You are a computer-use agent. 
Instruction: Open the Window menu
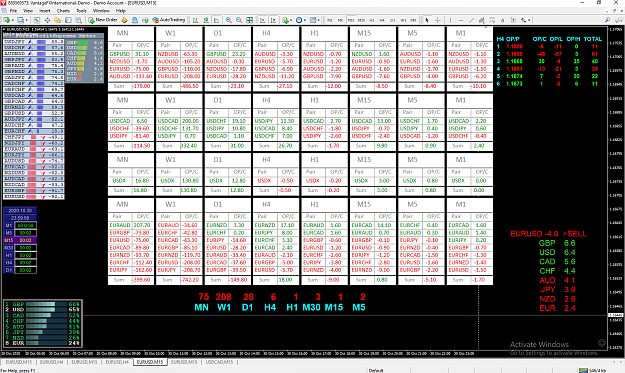coord(101,11)
